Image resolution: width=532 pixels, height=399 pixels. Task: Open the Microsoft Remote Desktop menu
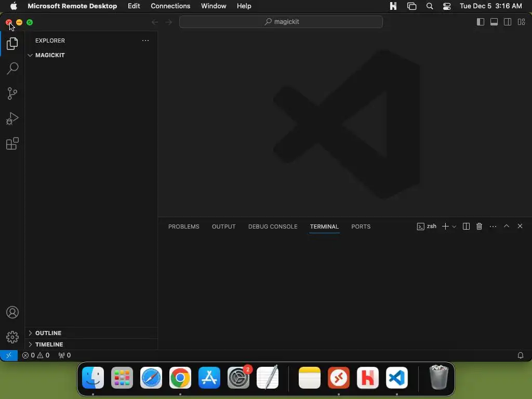pos(72,6)
